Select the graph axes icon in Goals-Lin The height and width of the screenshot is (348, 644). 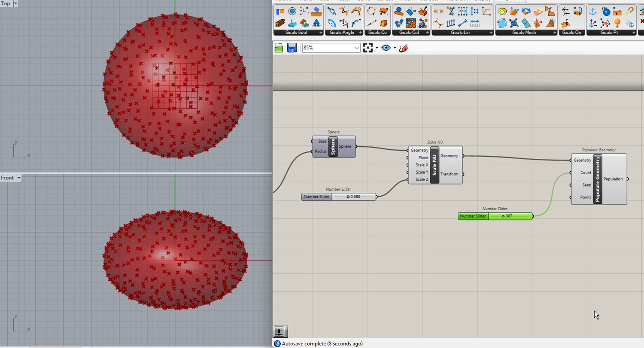coord(486,11)
